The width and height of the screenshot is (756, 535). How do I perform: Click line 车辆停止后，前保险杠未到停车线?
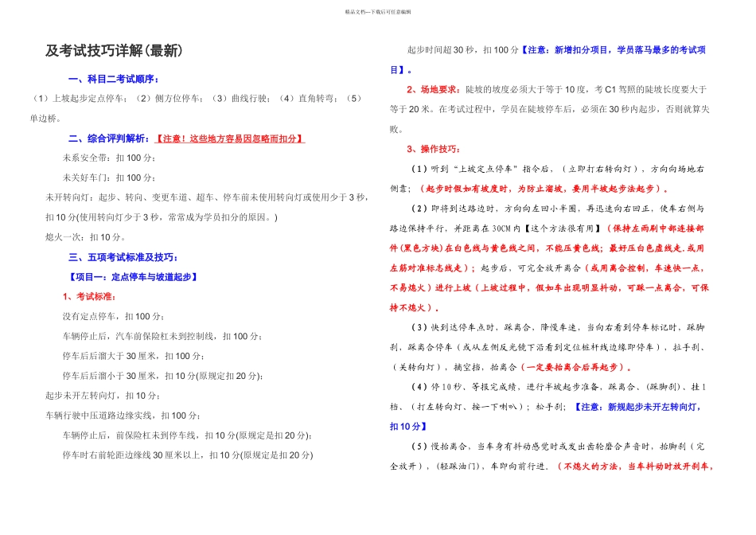tap(188, 435)
